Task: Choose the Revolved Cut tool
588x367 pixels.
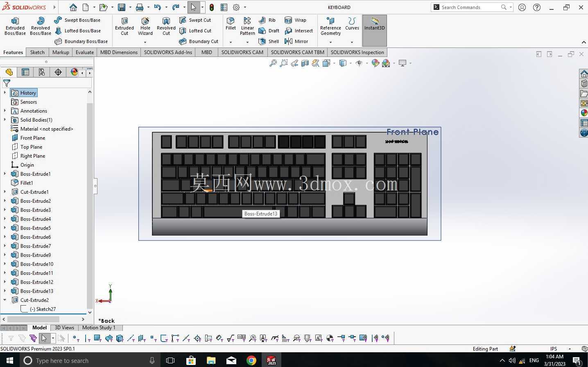Action: [x=166, y=26]
